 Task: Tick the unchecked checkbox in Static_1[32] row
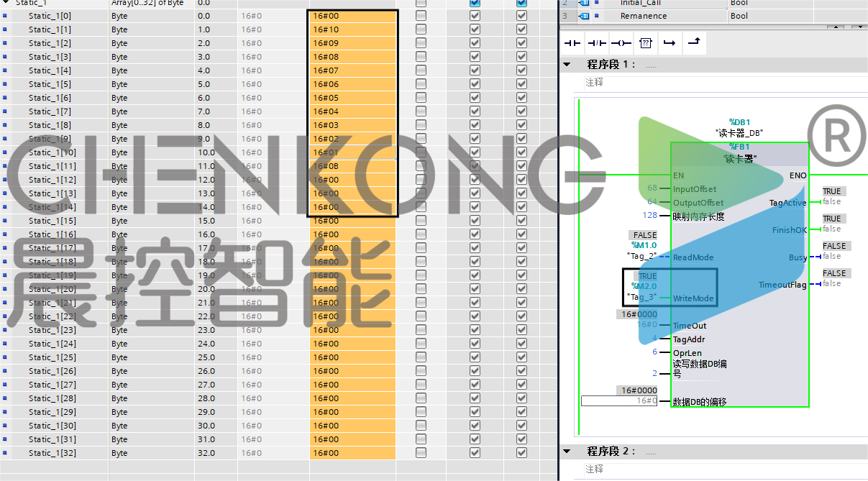pyautogui.click(x=421, y=453)
